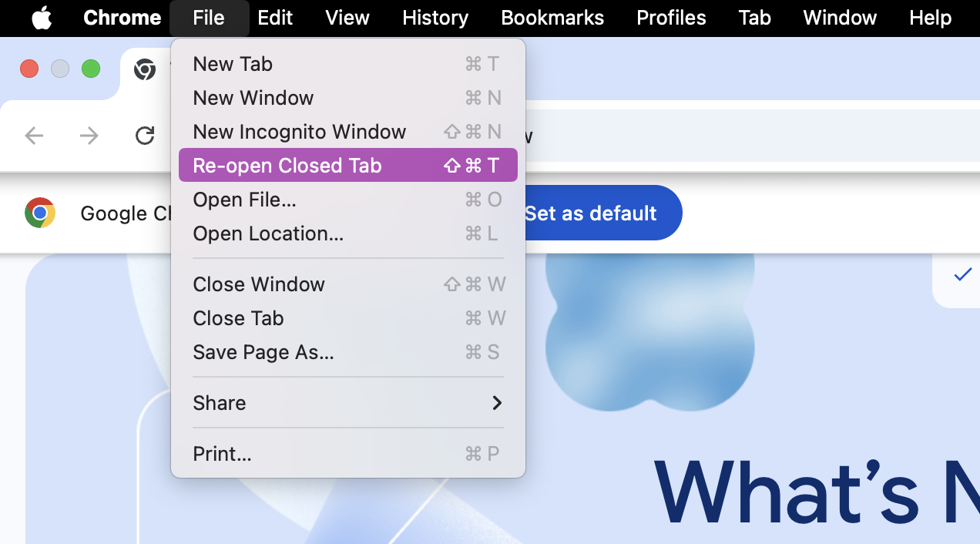Open the File menu

pyautogui.click(x=209, y=17)
